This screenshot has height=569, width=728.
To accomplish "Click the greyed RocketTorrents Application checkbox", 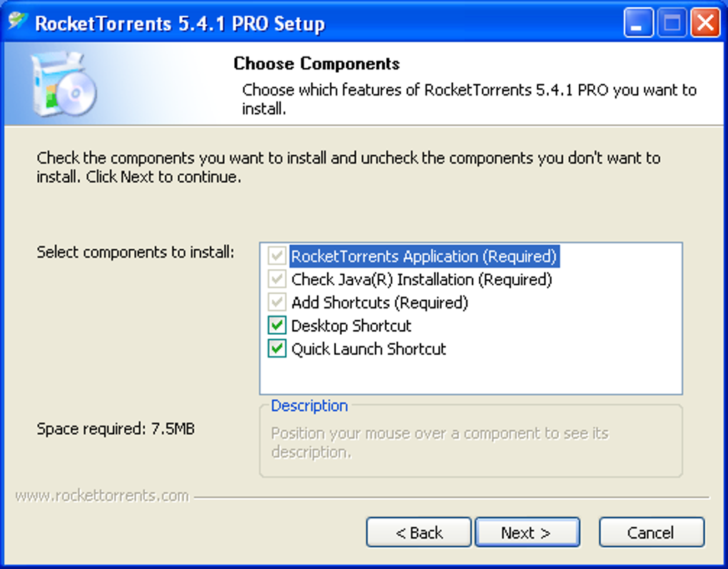I will (x=277, y=256).
